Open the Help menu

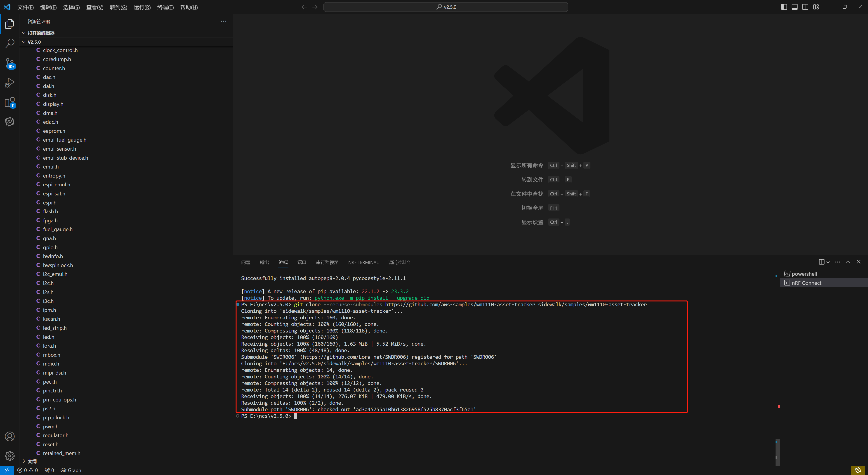tap(189, 7)
